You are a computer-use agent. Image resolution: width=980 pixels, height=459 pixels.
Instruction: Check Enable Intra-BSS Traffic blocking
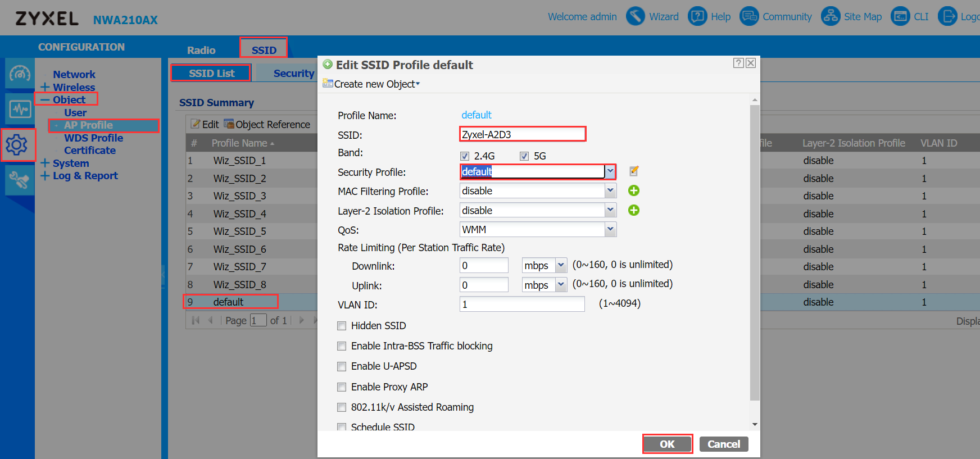342,346
